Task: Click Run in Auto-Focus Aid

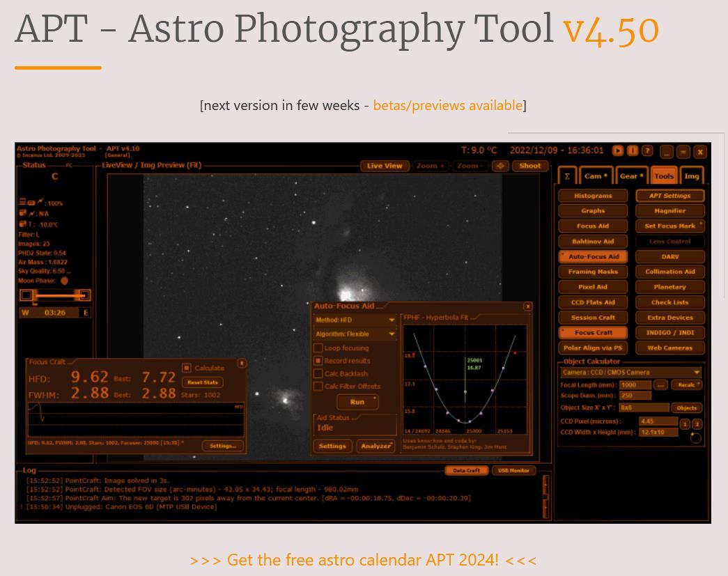Action: [357, 402]
